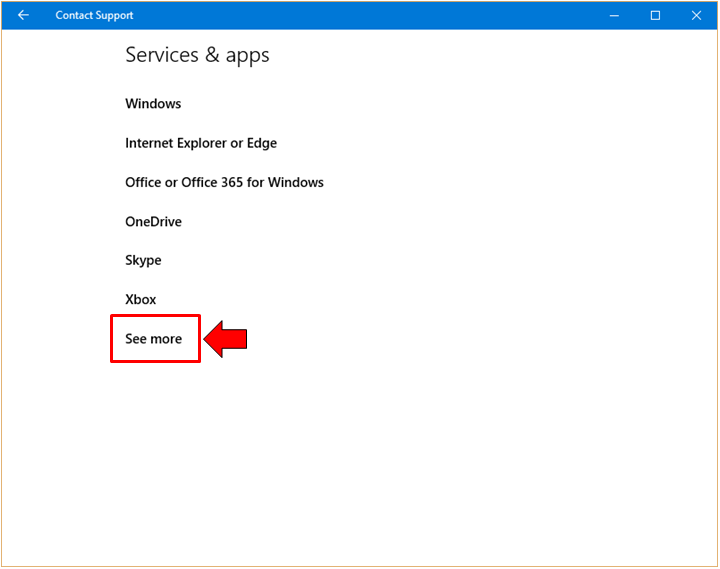
Task: Minimize the Contact Support window
Action: click(614, 16)
